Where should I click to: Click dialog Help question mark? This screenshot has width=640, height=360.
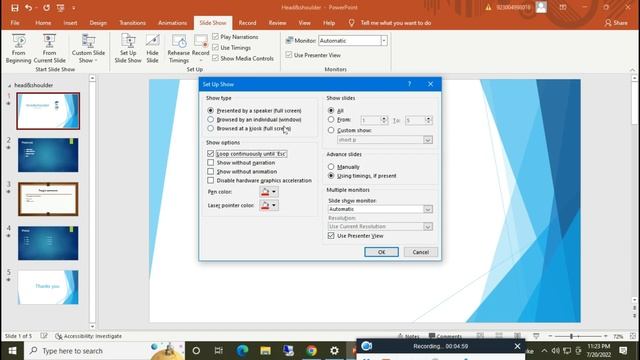[x=409, y=84]
